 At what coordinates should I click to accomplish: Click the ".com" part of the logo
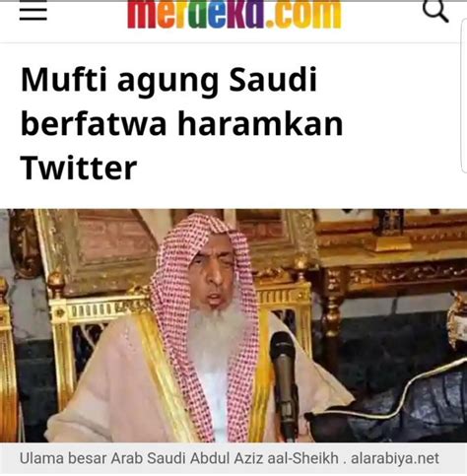point(303,14)
